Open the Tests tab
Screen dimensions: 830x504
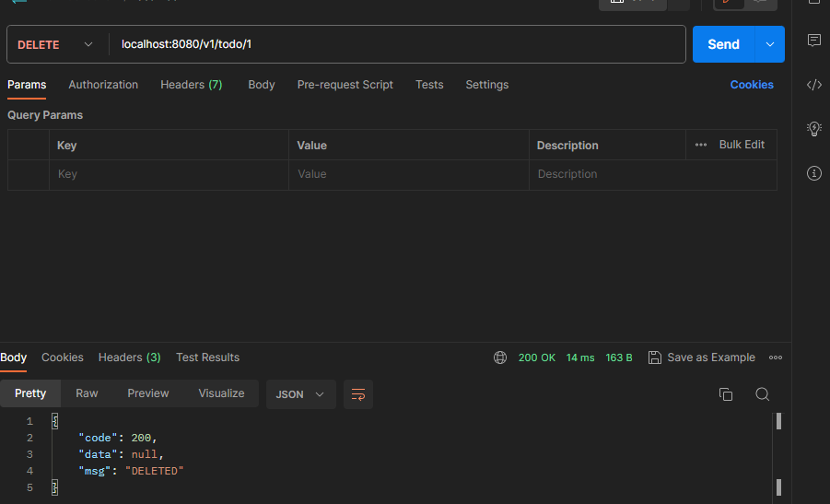click(429, 85)
